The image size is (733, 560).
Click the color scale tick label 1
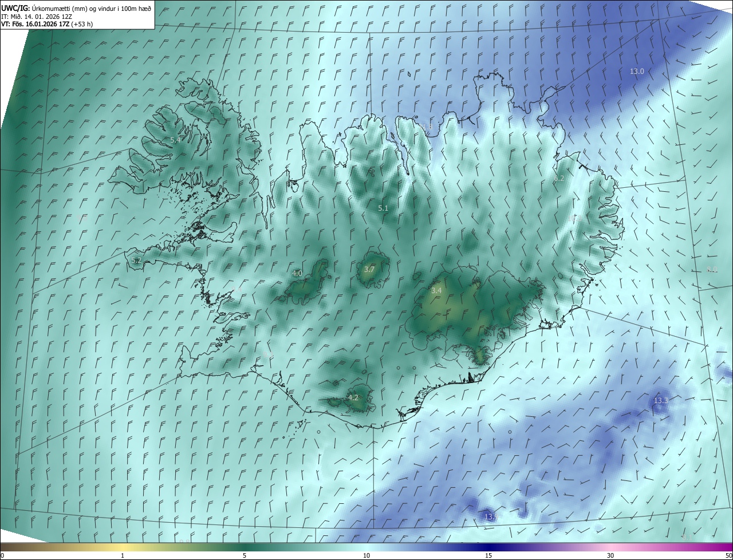click(x=123, y=555)
